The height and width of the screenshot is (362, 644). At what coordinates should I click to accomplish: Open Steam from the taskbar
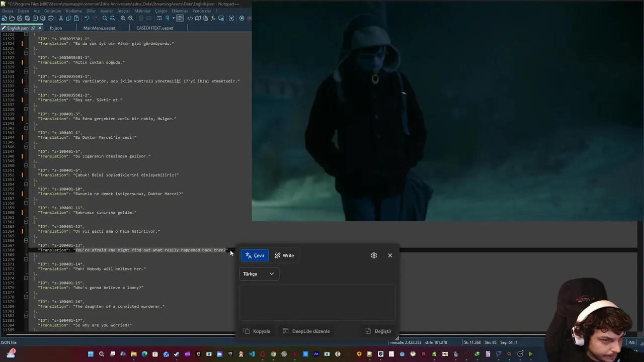tap(177, 354)
